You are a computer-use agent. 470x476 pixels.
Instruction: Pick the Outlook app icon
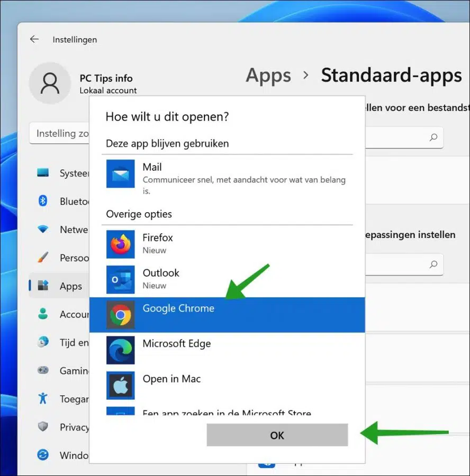tap(120, 279)
